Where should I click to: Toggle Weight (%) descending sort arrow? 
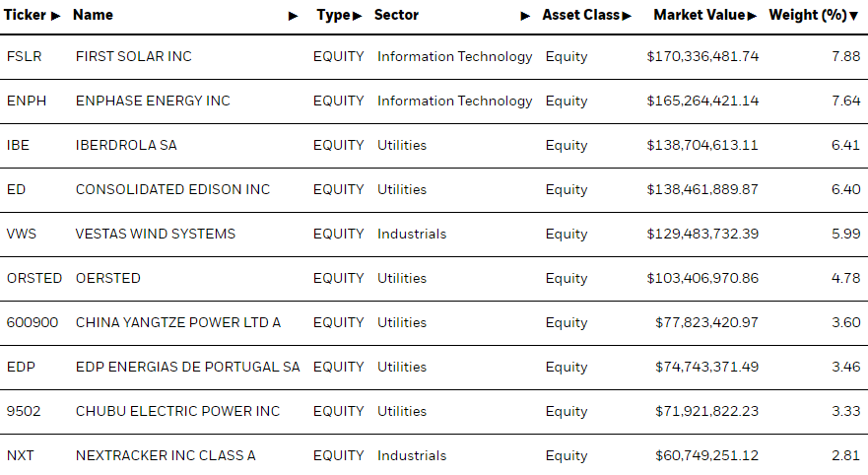(x=853, y=17)
